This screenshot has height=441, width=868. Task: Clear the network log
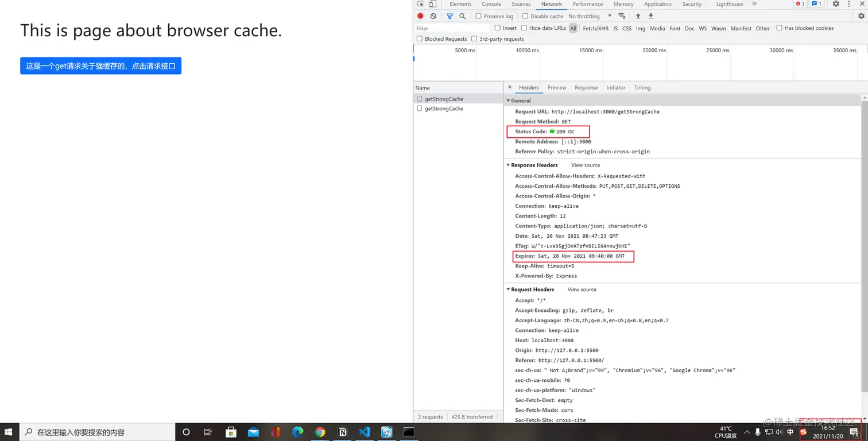tap(433, 16)
